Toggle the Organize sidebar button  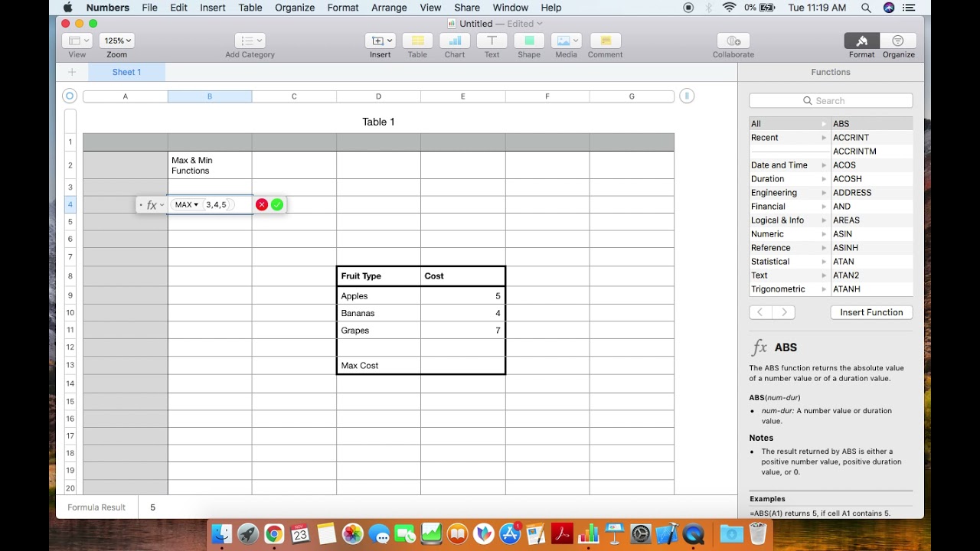tap(898, 41)
